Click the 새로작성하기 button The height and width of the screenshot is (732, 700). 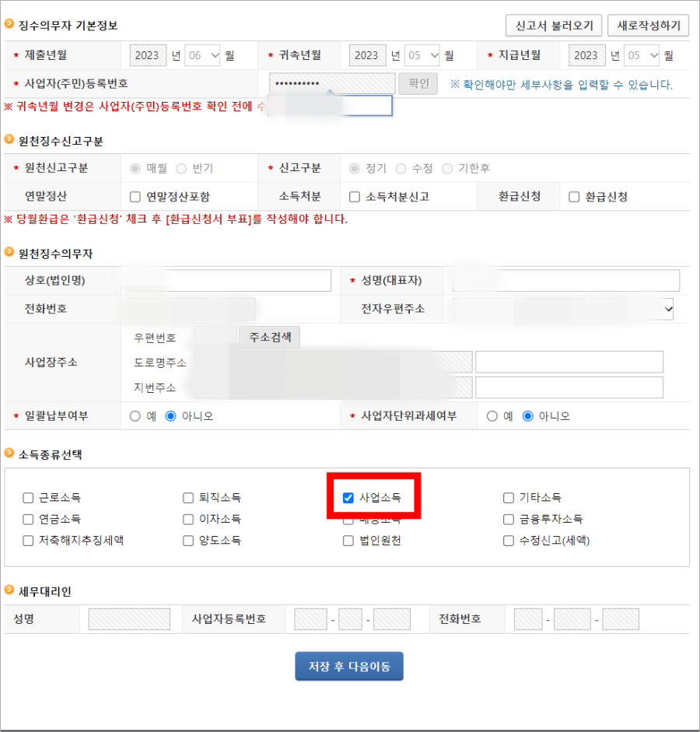tap(648, 25)
